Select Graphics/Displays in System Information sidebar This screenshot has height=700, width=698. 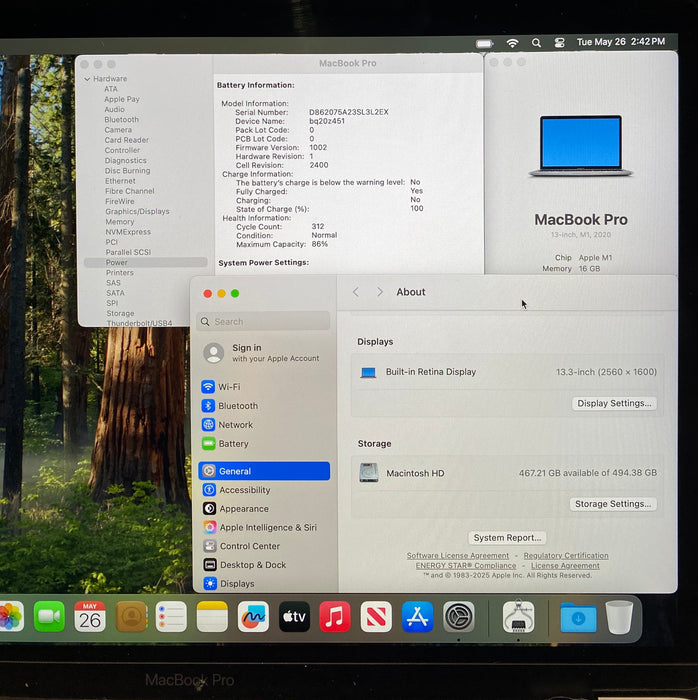[x=137, y=212]
